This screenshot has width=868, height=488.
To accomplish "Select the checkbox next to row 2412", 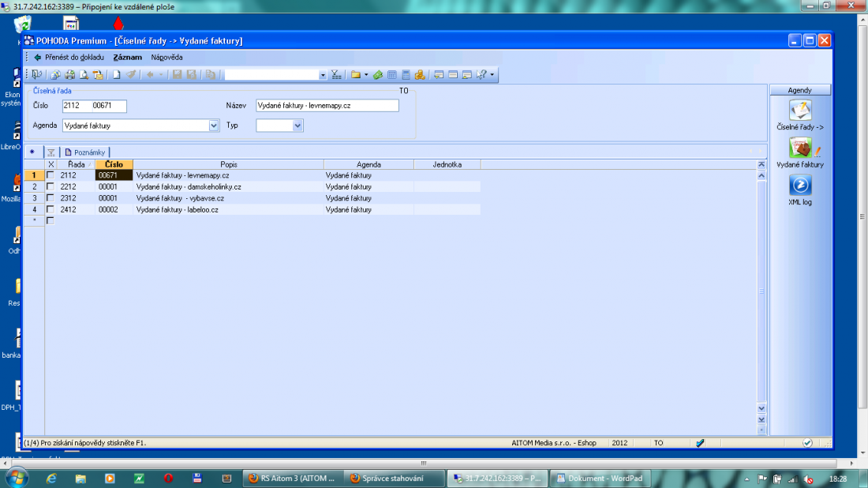I will point(51,209).
